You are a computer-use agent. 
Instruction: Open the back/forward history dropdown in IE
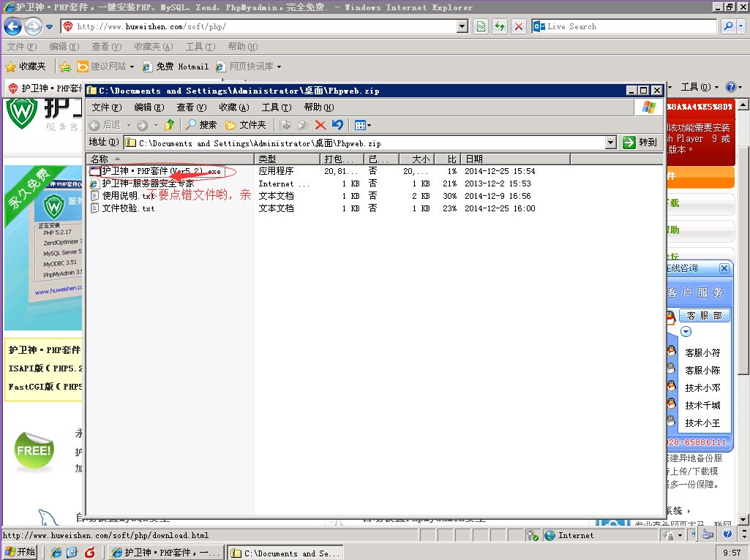coord(49,27)
